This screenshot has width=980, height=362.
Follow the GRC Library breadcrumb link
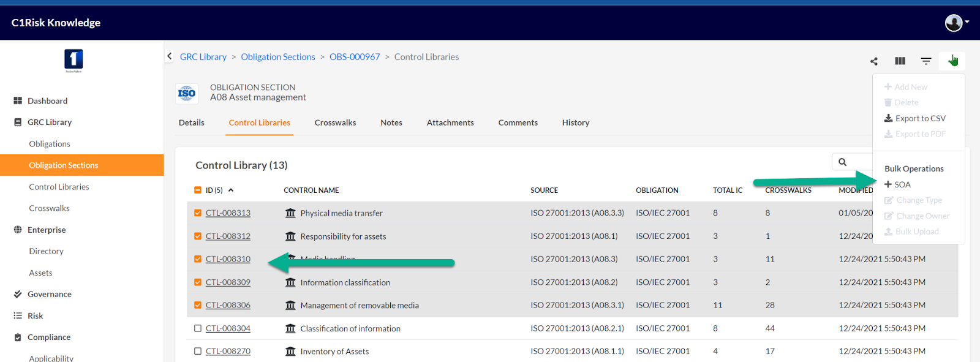203,57
